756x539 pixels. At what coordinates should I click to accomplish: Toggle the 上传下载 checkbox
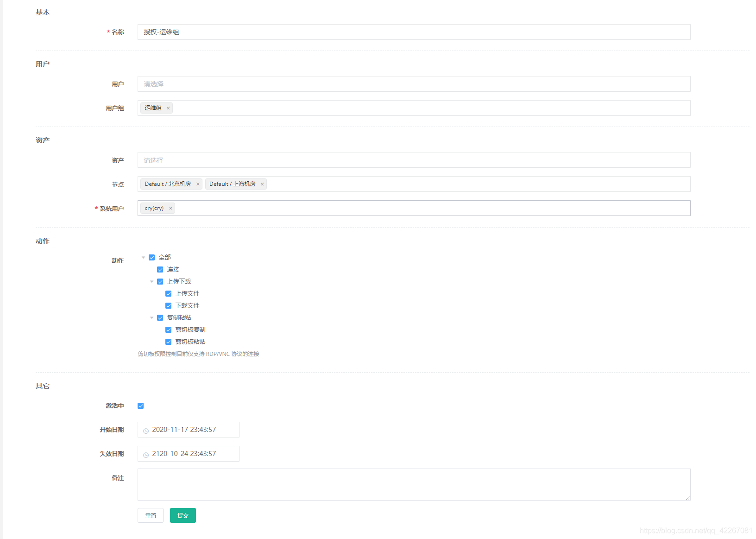coord(160,281)
